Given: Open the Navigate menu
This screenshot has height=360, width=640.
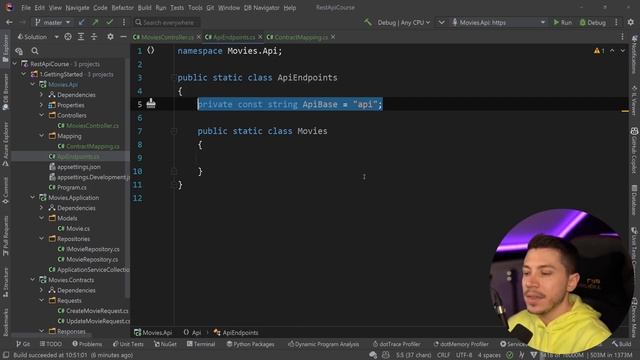Looking at the screenshot, I should tap(77, 7).
